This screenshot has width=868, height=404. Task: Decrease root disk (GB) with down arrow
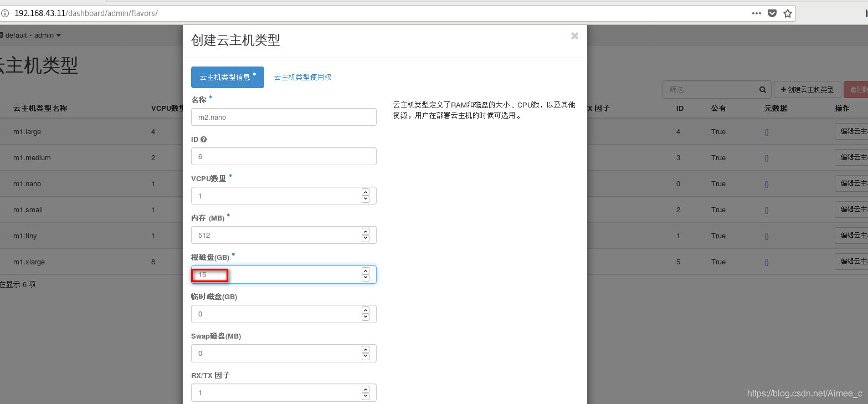tap(365, 278)
